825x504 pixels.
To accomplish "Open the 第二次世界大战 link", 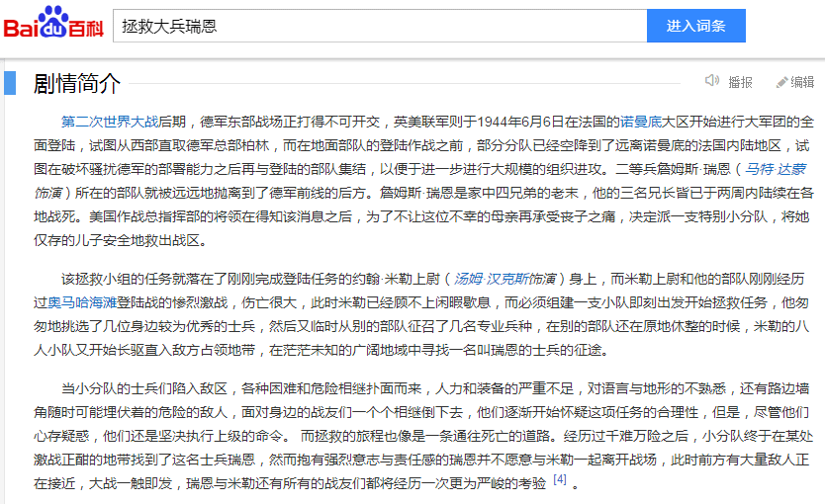I will pyautogui.click(x=110, y=122).
